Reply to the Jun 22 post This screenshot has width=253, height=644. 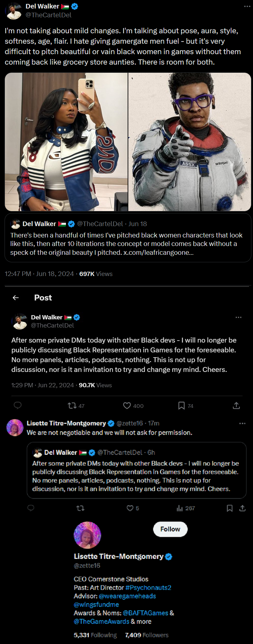click(18, 406)
